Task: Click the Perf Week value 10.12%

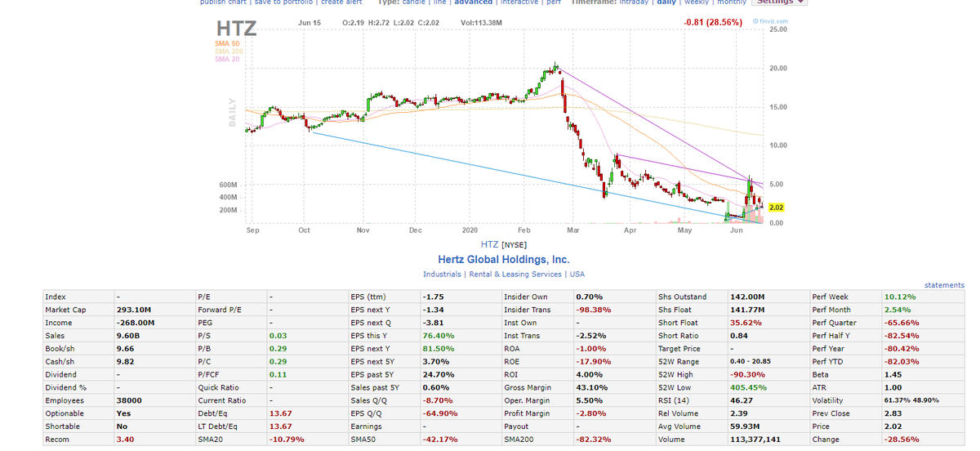Action: [899, 297]
